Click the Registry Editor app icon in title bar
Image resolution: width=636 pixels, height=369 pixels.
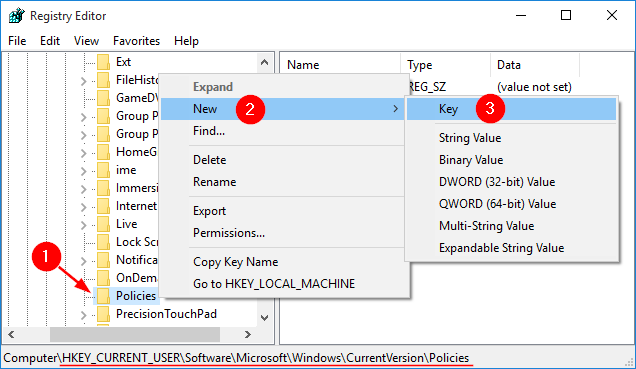pyautogui.click(x=17, y=16)
